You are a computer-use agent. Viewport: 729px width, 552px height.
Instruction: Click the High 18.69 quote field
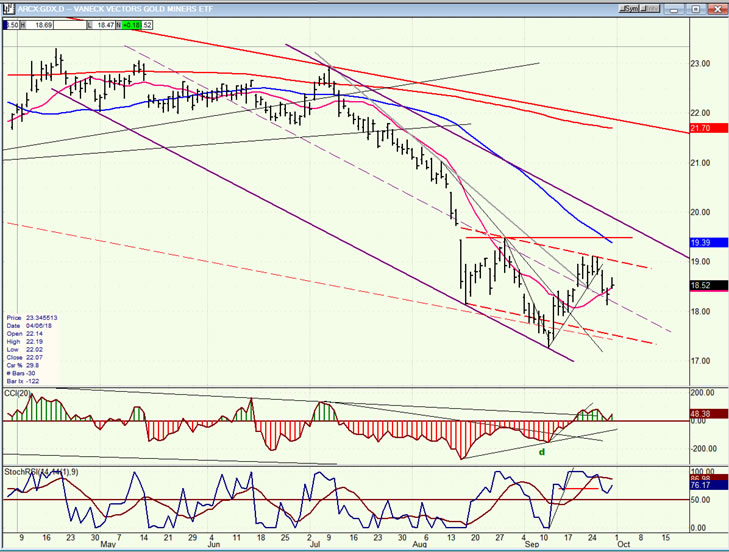tap(36, 25)
